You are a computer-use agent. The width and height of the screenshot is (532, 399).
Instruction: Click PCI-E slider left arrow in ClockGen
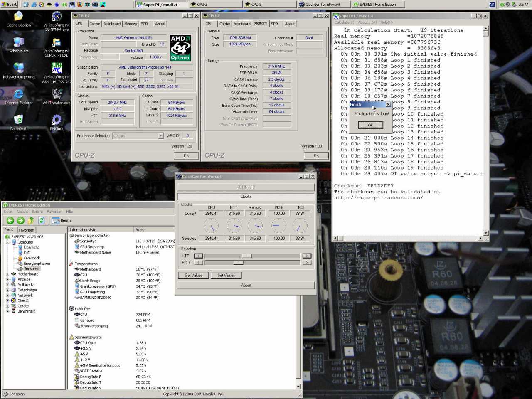[x=198, y=263]
